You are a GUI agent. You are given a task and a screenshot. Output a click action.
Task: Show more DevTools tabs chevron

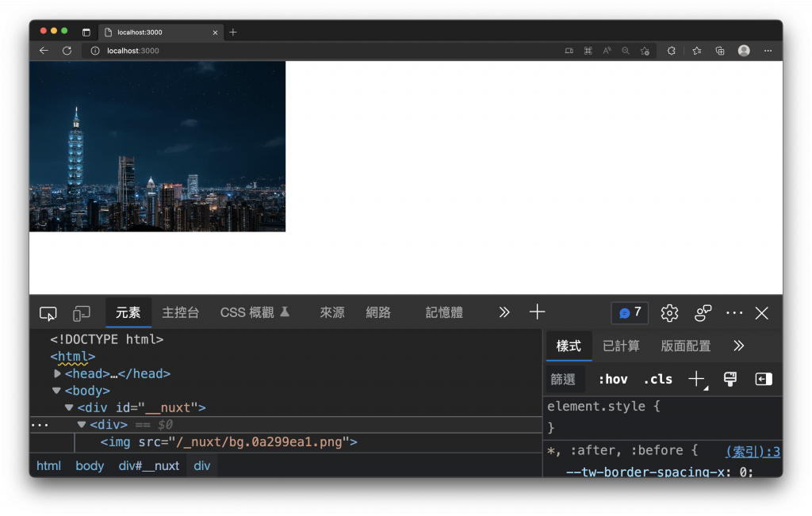[x=504, y=312]
